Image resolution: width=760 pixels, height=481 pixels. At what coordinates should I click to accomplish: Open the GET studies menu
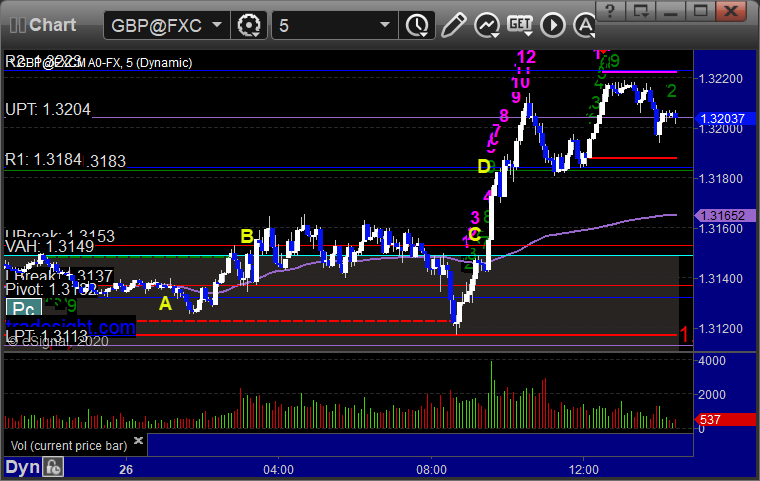click(x=520, y=25)
